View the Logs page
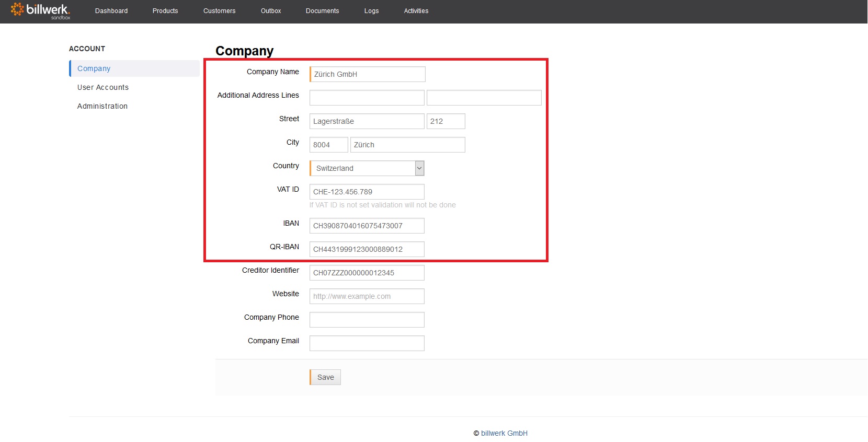The image size is (868, 442). click(x=372, y=11)
